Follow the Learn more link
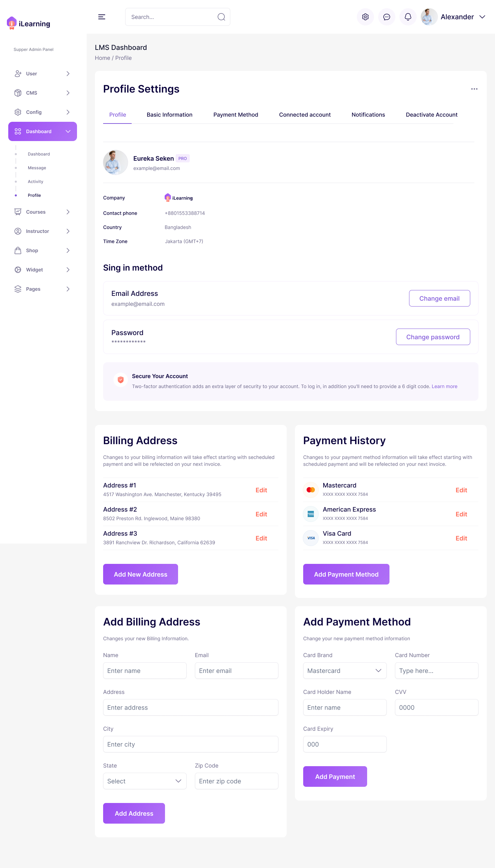Screen dimensions: 495x868 point(444,386)
